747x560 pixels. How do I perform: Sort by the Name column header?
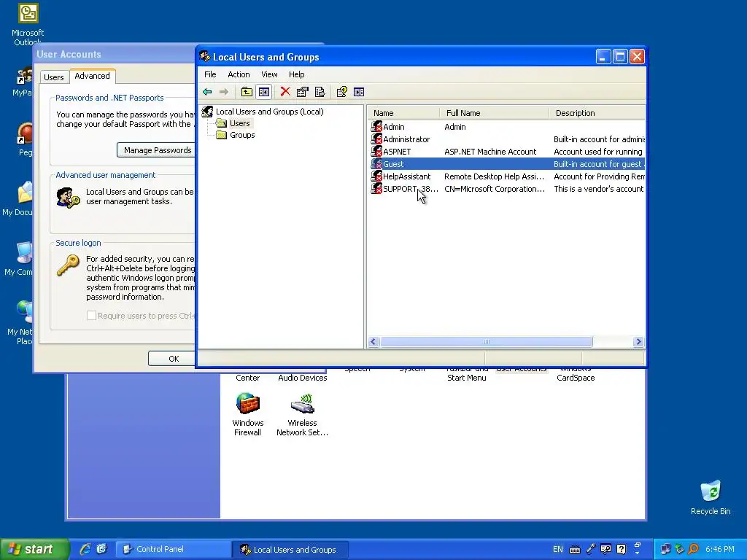point(403,113)
